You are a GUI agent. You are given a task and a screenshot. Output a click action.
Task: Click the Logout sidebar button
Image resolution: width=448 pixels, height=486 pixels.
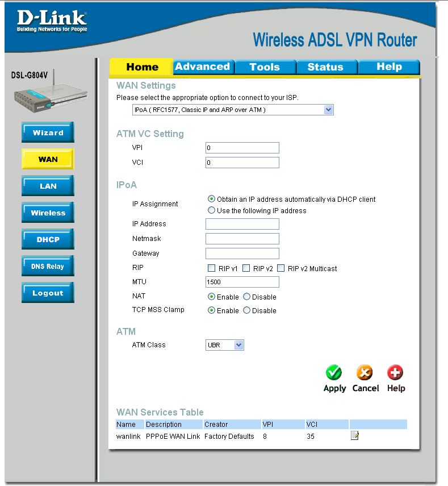[x=48, y=293]
